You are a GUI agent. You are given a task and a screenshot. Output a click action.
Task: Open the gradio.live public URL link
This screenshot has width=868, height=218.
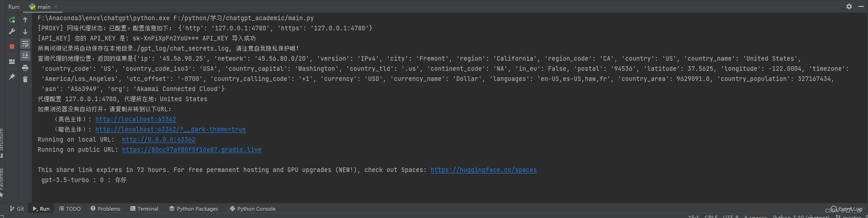point(191,150)
